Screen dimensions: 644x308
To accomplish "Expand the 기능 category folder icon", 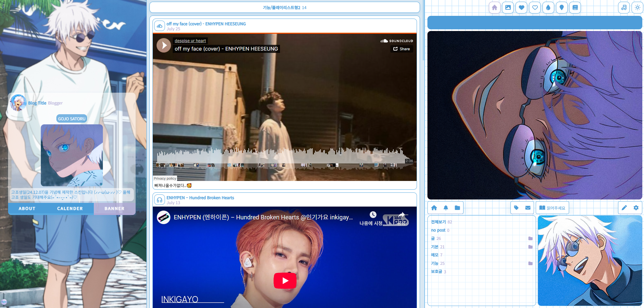I will click(530, 264).
